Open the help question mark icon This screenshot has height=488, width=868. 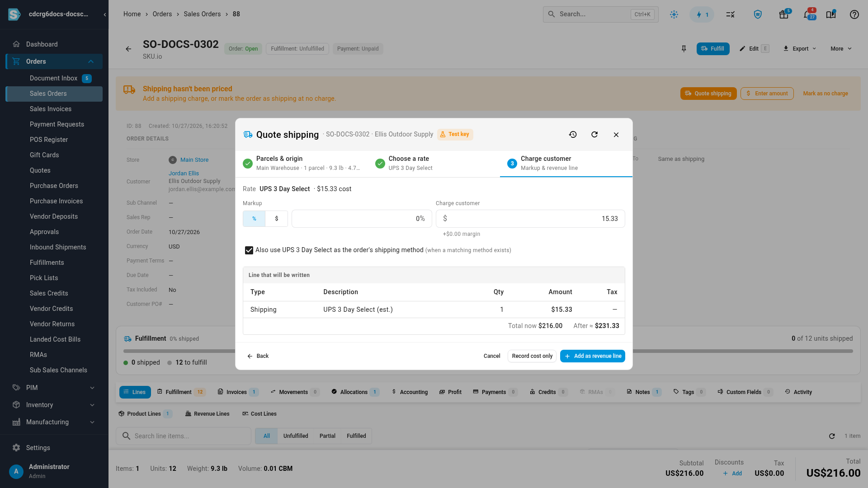[x=854, y=14]
